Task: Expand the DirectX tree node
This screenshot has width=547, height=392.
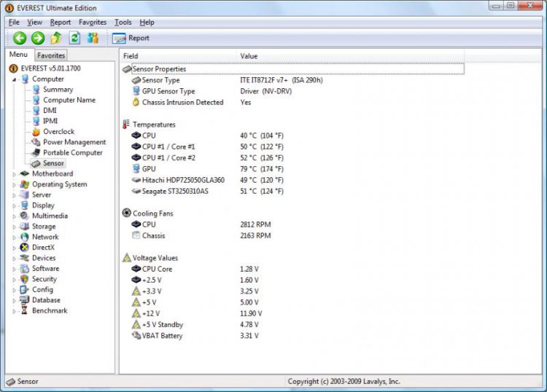Action: 15,248
